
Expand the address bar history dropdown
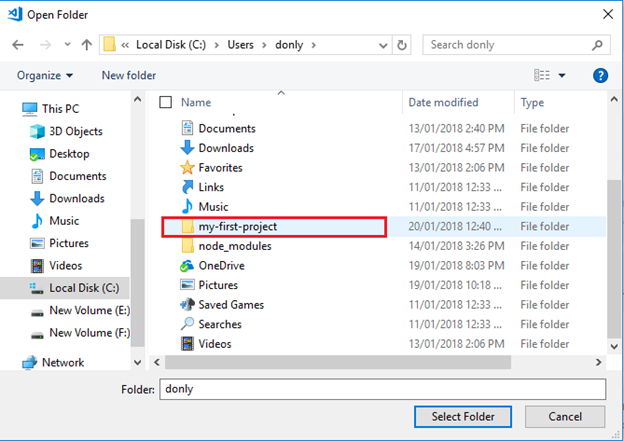point(384,45)
